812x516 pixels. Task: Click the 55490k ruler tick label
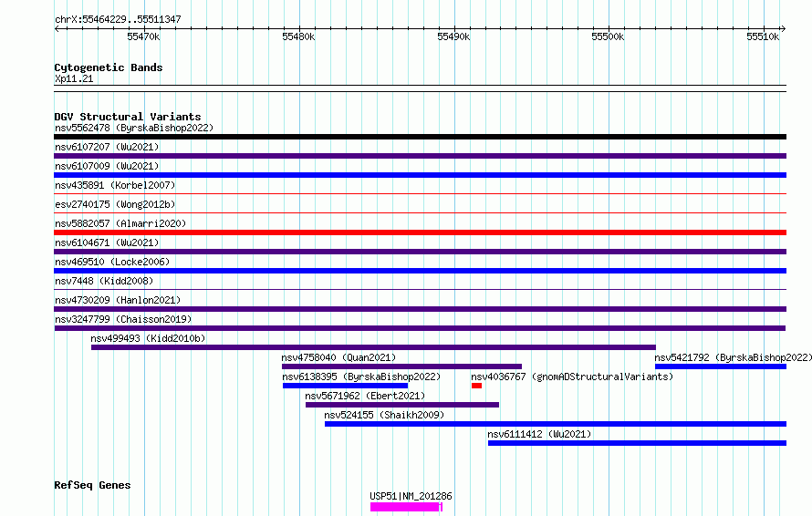[453, 36]
